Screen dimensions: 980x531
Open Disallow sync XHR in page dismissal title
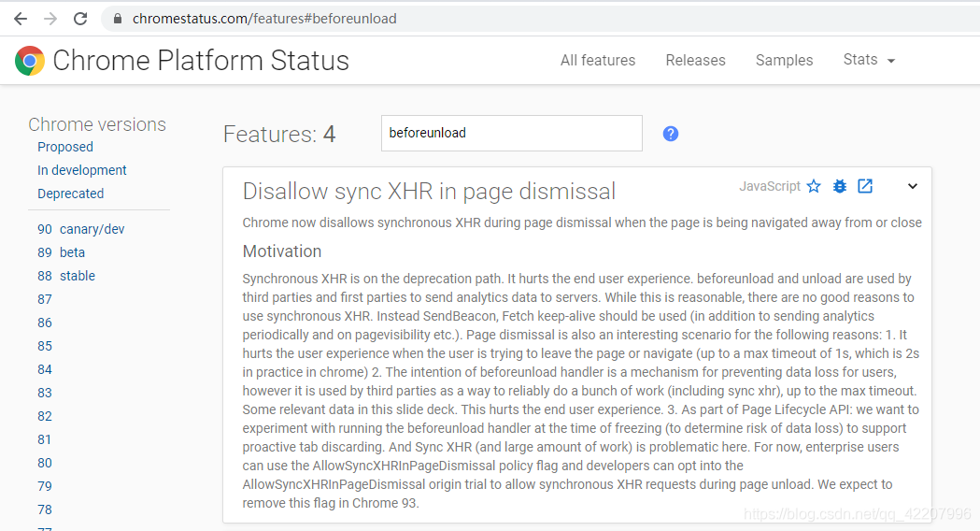[429, 192]
